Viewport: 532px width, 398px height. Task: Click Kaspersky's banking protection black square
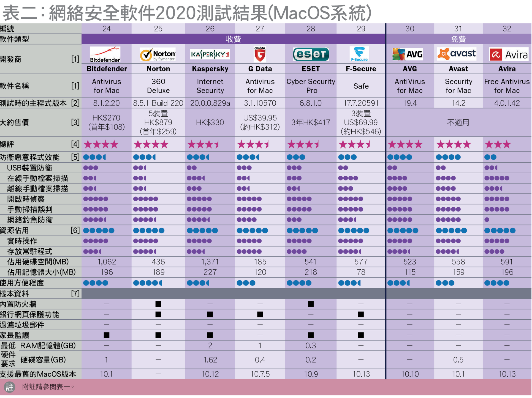click(x=210, y=314)
